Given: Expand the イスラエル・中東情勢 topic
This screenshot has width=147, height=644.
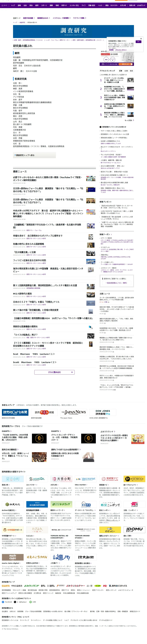Looking at the screenshot, I should point(61,18).
